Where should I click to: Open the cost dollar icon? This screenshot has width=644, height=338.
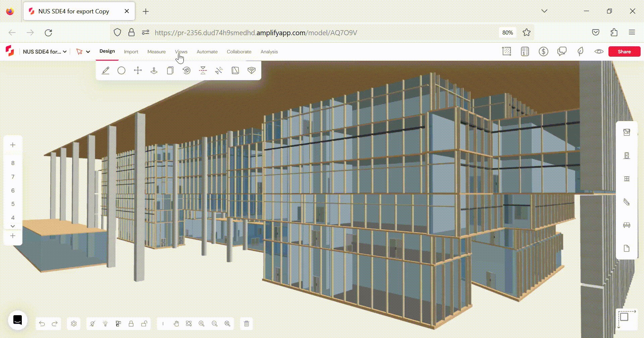(x=543, y=52)
